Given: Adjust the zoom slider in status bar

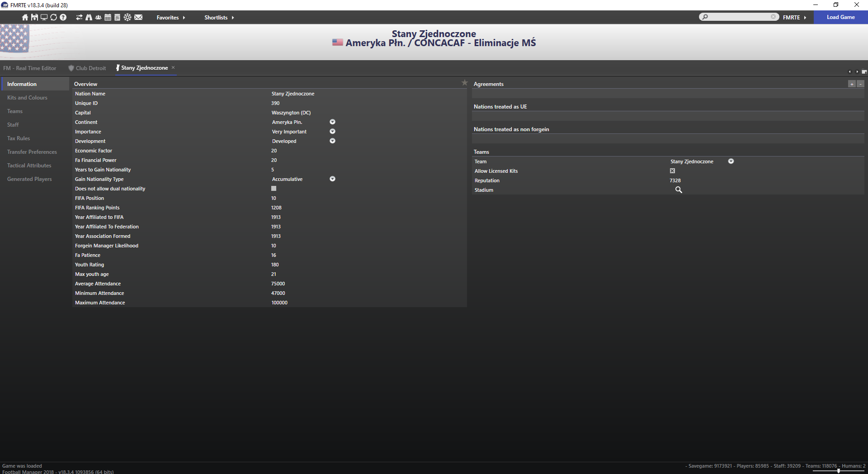Looking at the screenshot, I should click(838, 471).
